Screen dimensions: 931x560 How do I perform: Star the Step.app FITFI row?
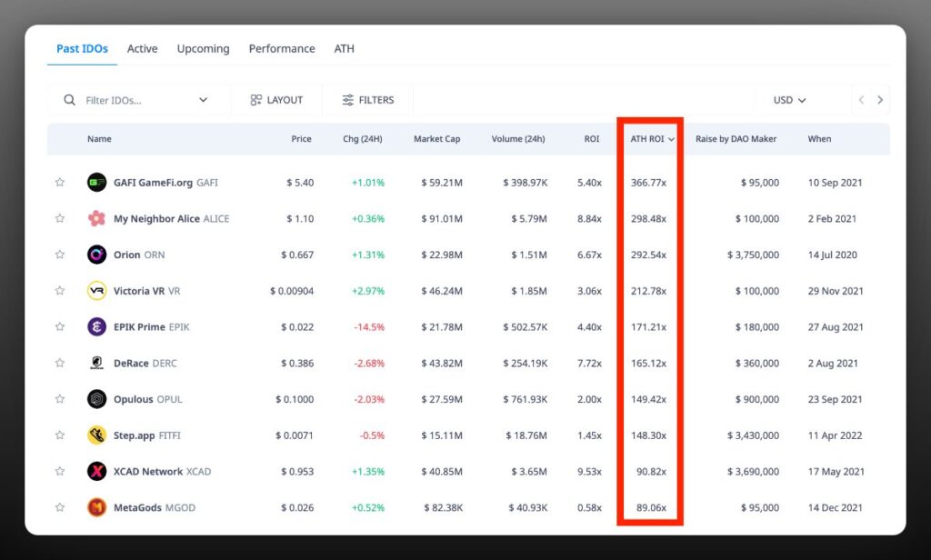click(60, 435)
